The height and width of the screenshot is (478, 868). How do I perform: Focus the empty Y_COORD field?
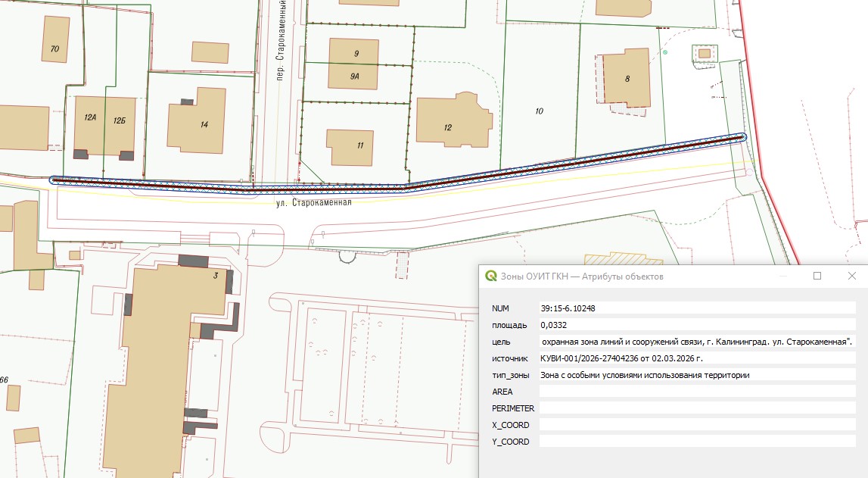pyautogui.click(x=693, y=442)
